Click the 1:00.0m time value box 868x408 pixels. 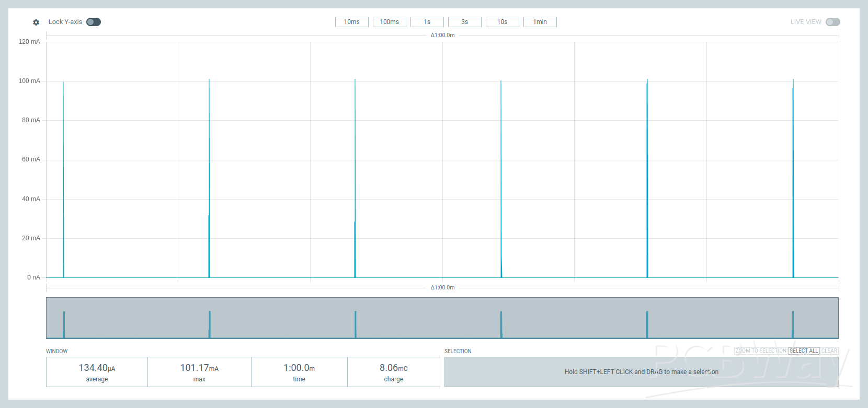(299, 372)
